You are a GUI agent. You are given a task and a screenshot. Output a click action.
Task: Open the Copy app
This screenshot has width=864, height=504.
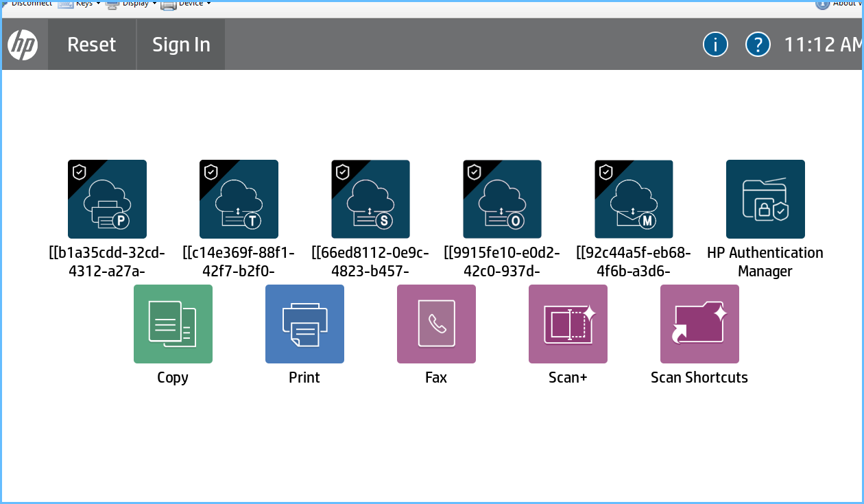click(x=173, y=324)
